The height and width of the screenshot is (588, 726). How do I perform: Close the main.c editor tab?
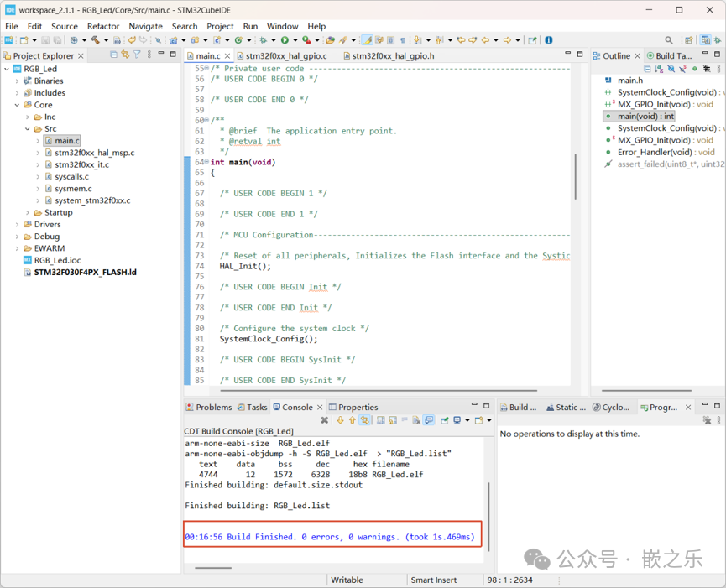point(227,56)
